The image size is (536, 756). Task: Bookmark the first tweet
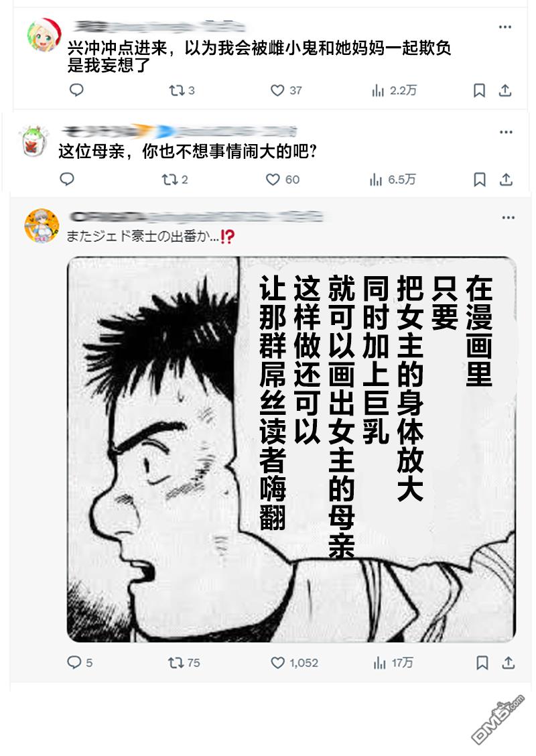point(479,90)
